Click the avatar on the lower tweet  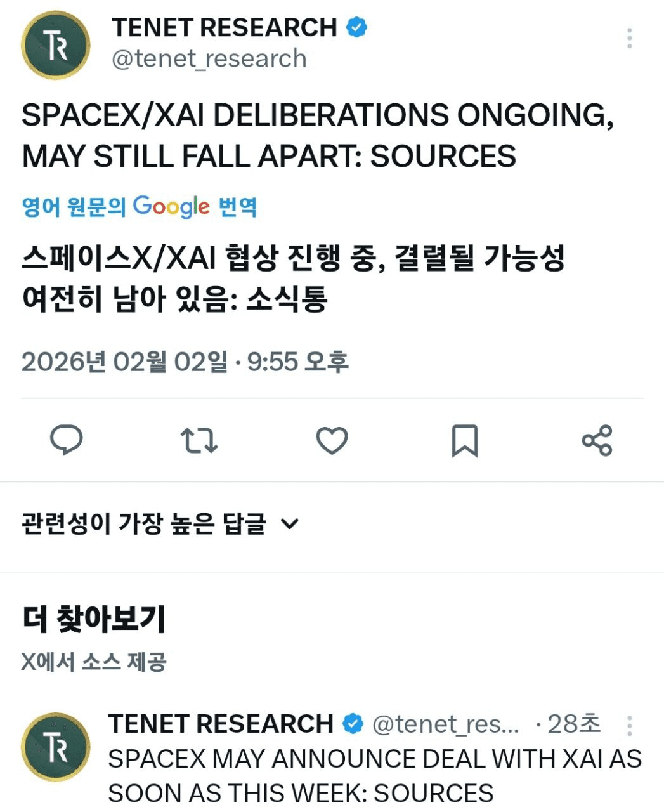click(56, 746)
